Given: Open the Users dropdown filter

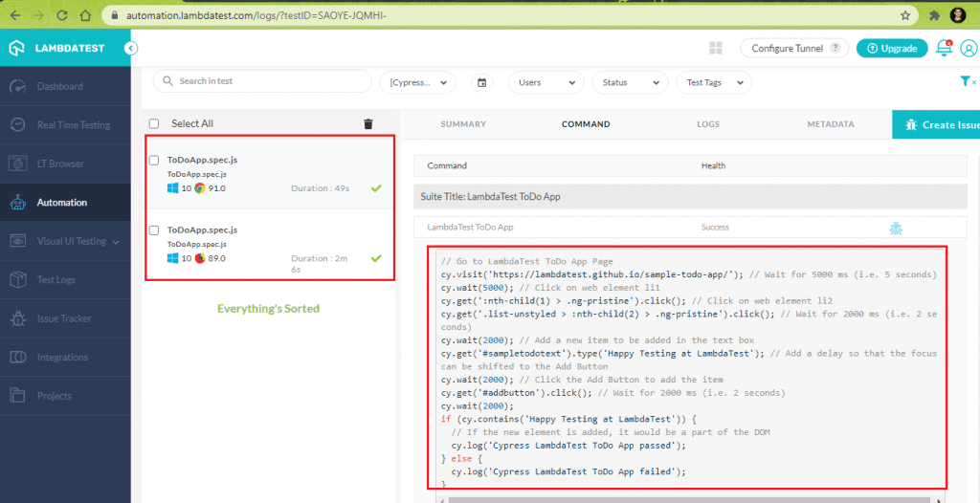Looking at the screenshot, I should click(546, 82).
